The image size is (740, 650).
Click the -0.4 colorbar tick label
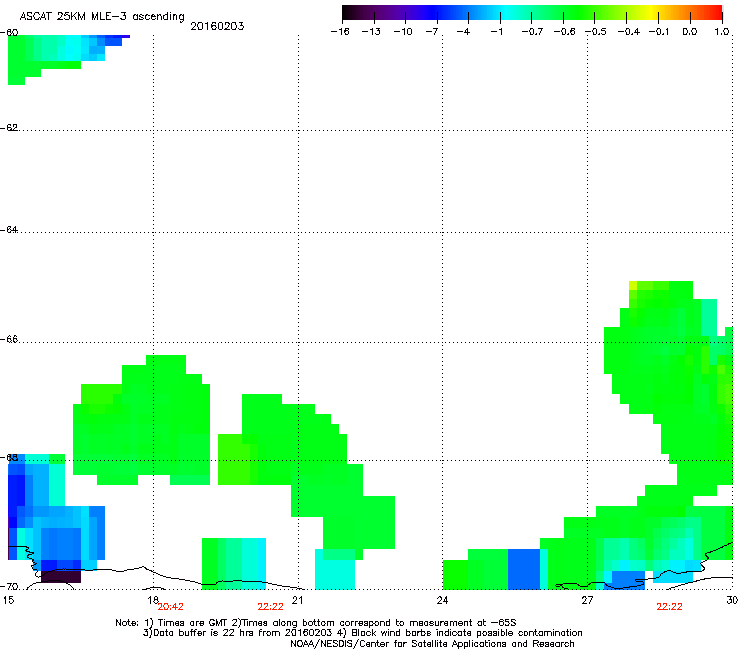[x=629, y=32]
